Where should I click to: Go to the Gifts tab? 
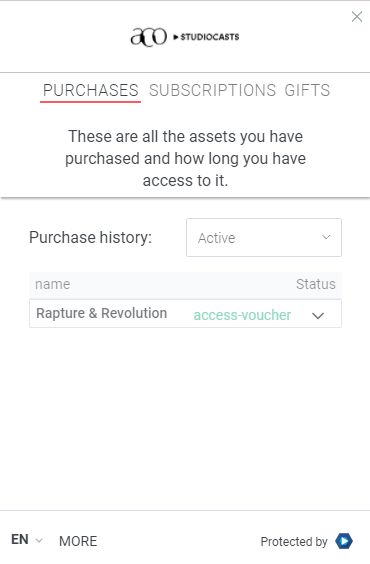(x=307, y=90)
